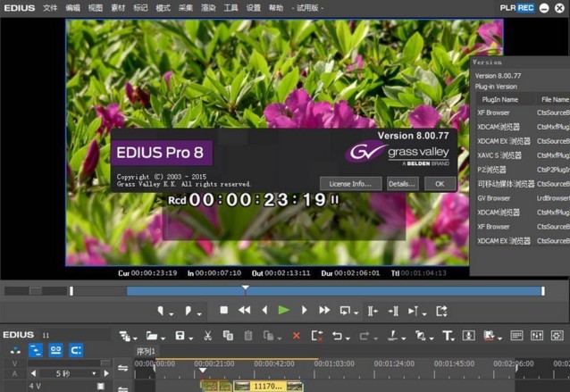Click the Undo arrow icon
This screenshot has width=570, height=392.
pos(337,336)
